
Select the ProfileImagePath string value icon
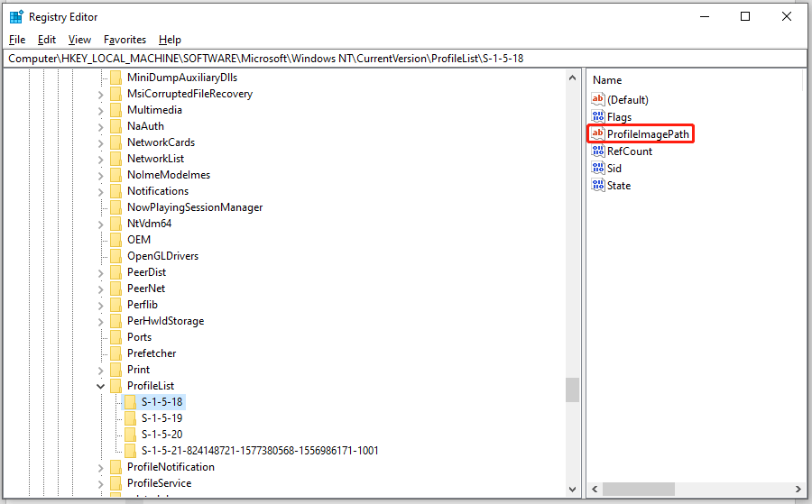(x=598, y=133)
